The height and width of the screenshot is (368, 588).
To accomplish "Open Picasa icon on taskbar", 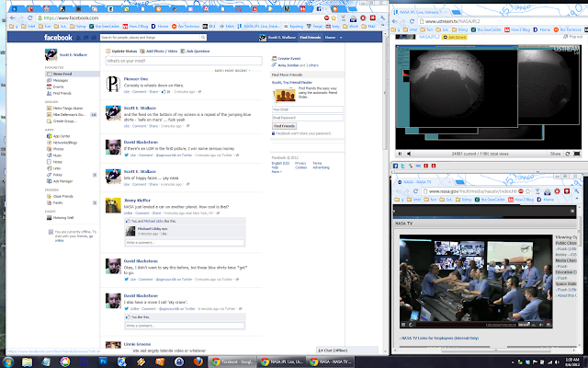I will [65, 362].
